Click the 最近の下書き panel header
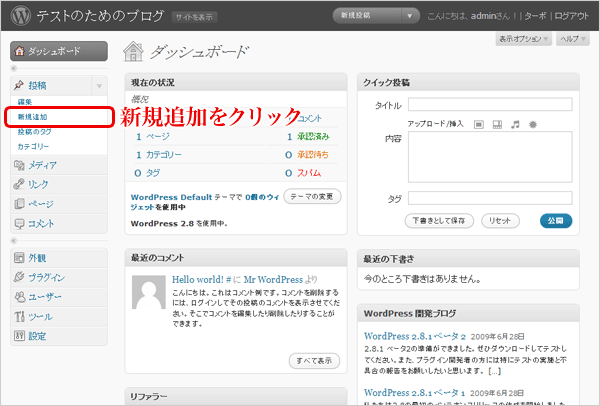 point(468,259)
